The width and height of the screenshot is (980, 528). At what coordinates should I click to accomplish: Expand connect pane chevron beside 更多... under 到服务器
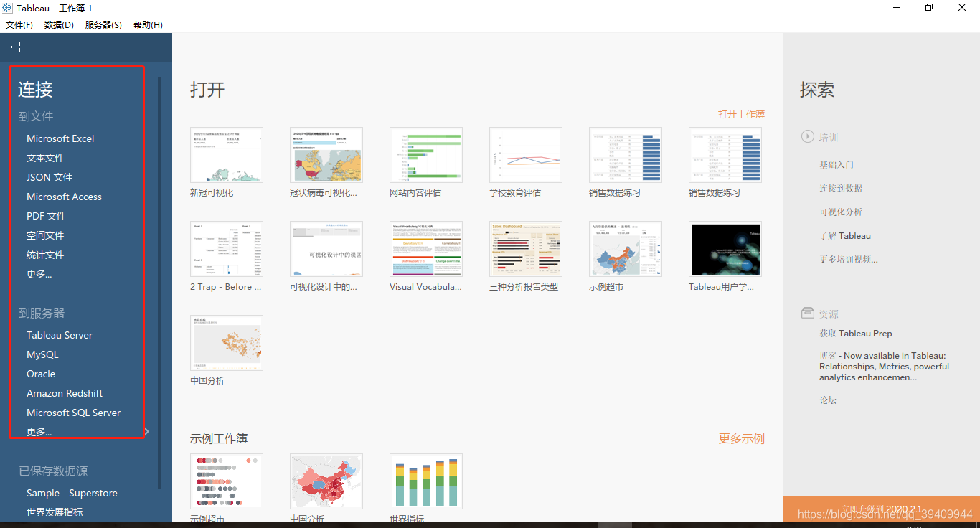[x=146, y=431]
